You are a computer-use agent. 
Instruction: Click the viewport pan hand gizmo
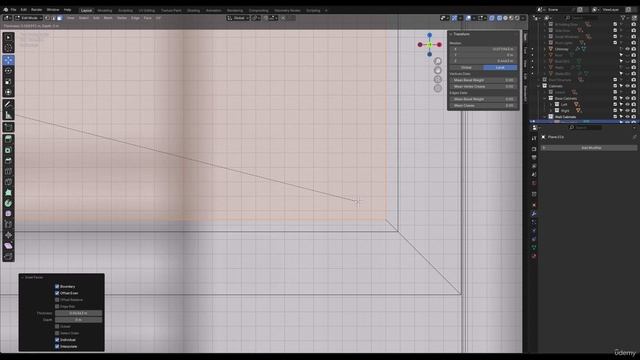pyautogui.click(x=438, y=70)
